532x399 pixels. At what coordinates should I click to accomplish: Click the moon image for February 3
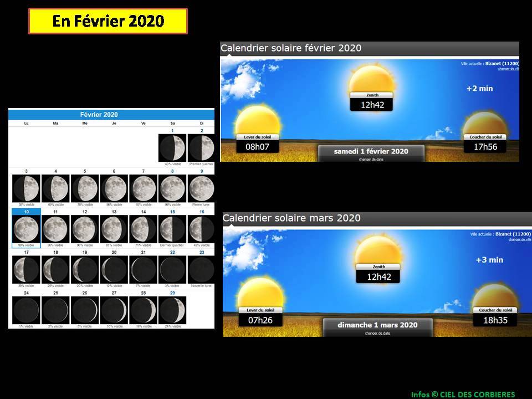(x=26, y=188)
